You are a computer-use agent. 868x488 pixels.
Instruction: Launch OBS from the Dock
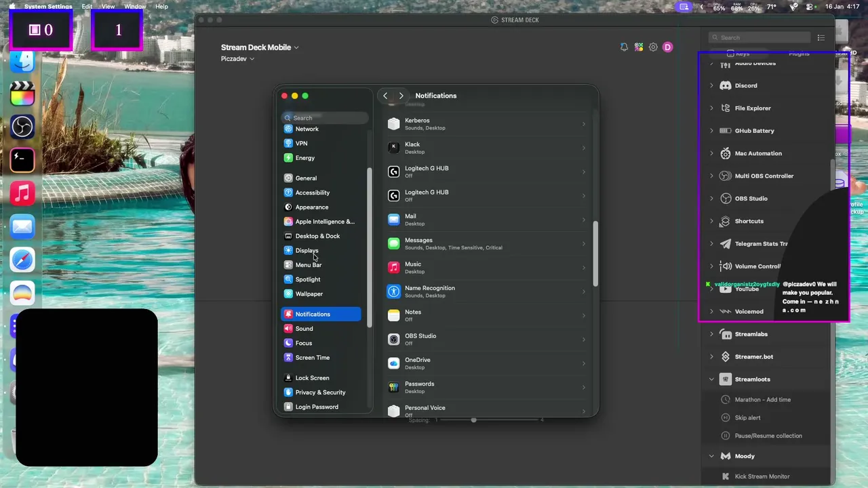pos(22,127)
